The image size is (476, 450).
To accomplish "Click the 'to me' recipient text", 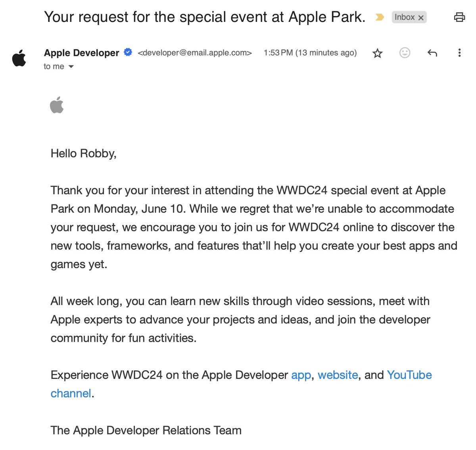I will pos(54,66).
